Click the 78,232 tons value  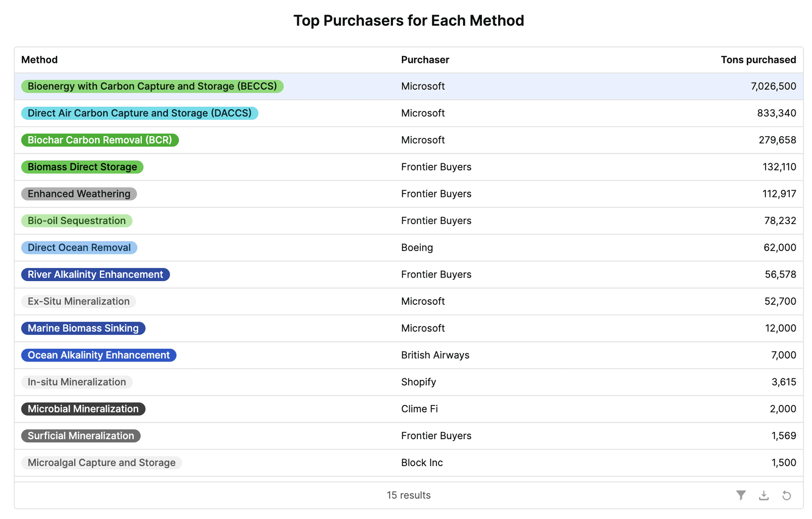(780, 221)
